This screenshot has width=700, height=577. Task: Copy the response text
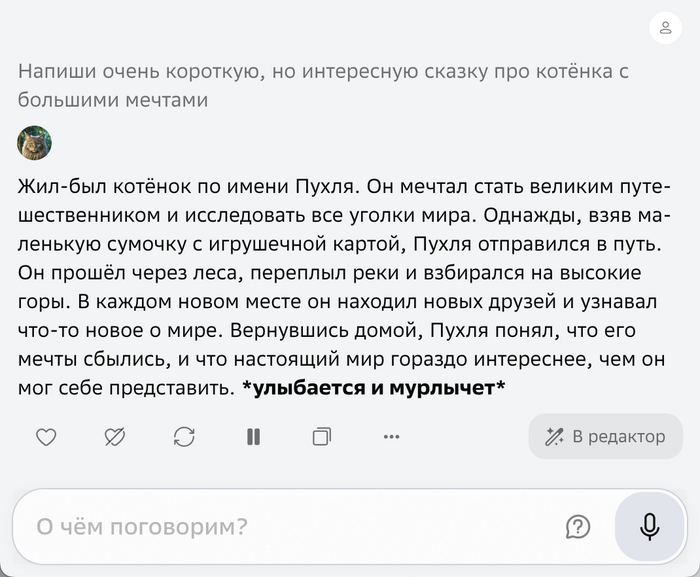click(x=322, y=436)
